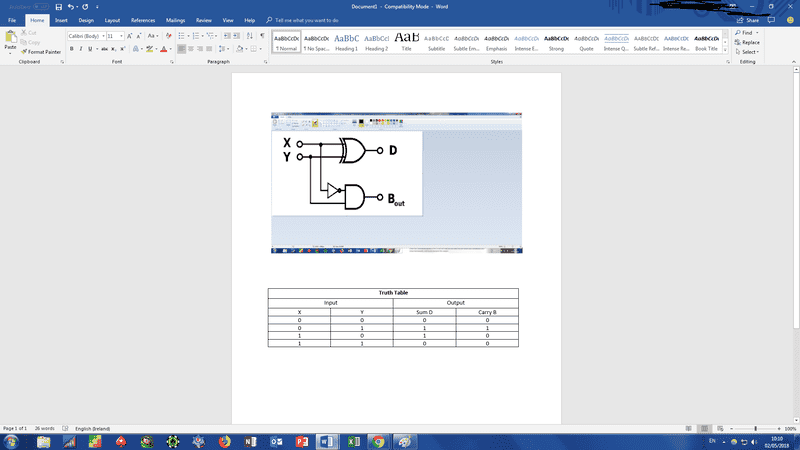This screenshot has width=800, height=450.
Task: Toggle Italic formatting
Action: (81, 48)
